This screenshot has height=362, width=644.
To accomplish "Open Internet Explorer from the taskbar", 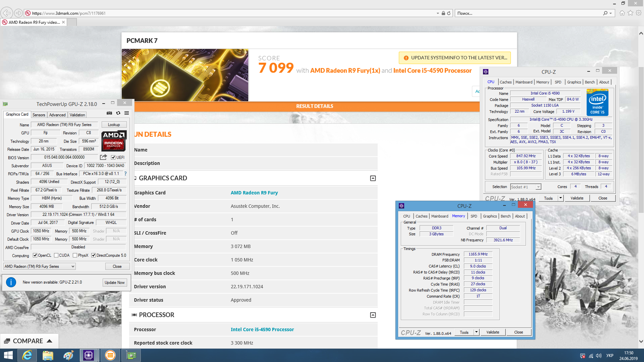I will 27,355.
